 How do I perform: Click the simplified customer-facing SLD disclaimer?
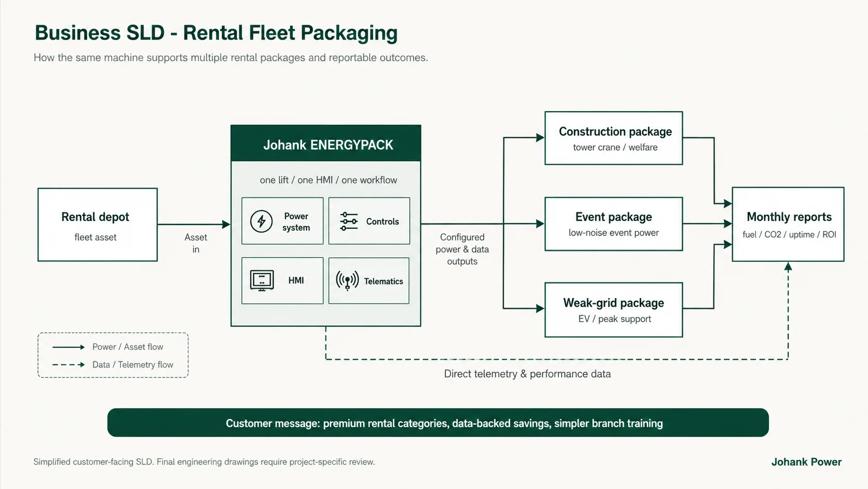(204, 462)
